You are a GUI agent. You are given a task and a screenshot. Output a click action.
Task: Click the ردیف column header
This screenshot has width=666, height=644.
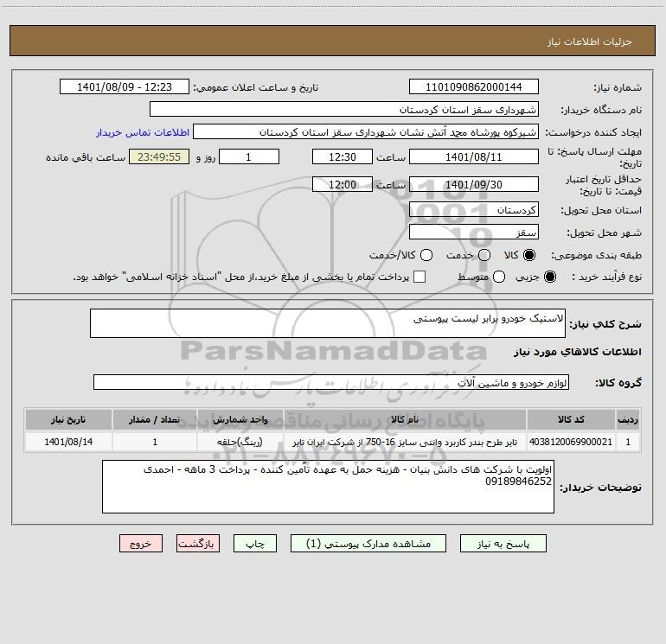pos(628,419)
